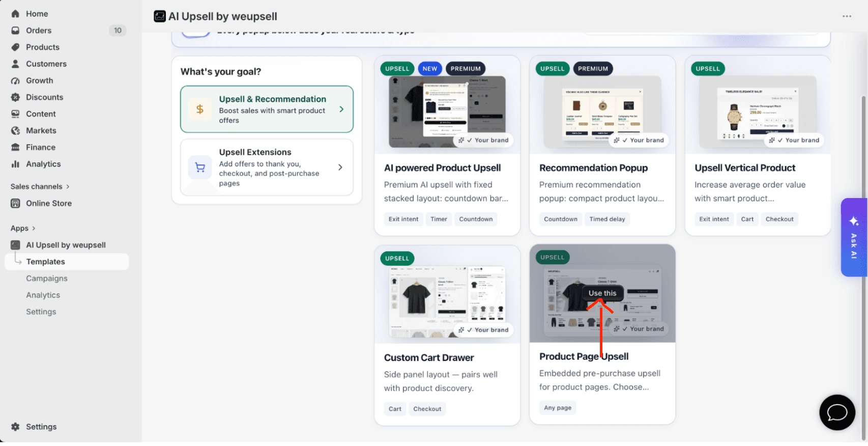Click the Content icon in sidebar
The width and height of the screenshot is (868, 446).
[x=15, y=114]
